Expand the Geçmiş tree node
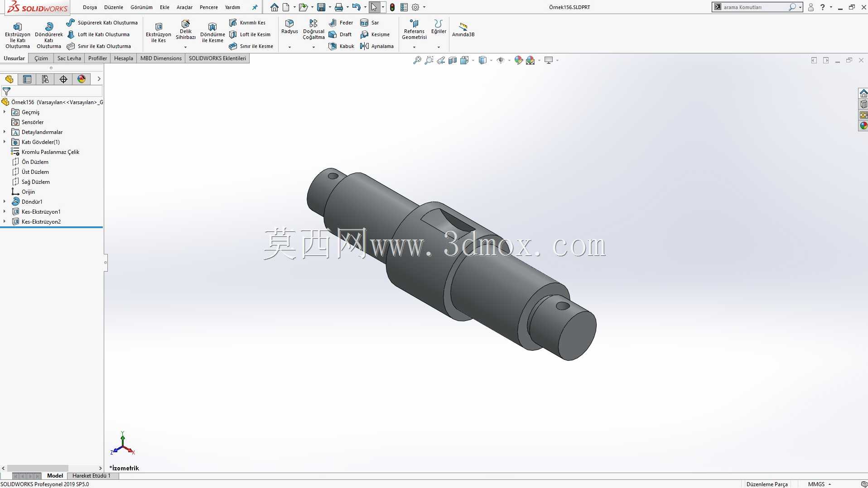The image size is (868, 488). (x=5, y=112)
